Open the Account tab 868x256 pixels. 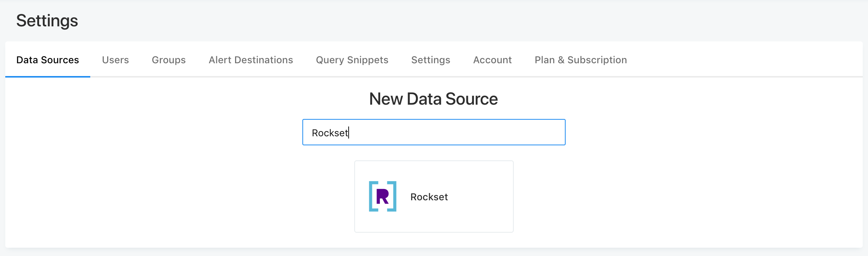click(x=492, y=60)
